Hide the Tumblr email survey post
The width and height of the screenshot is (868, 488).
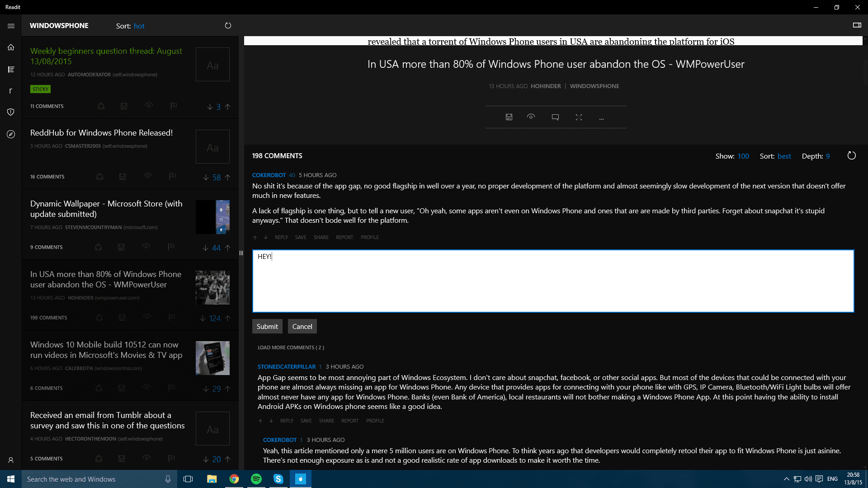click(146, 458)
